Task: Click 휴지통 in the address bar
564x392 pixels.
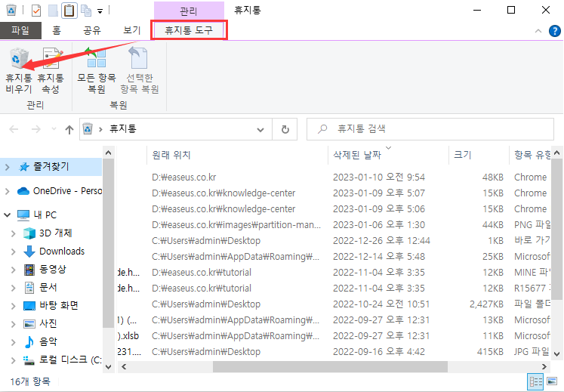Action: point(122,129)
